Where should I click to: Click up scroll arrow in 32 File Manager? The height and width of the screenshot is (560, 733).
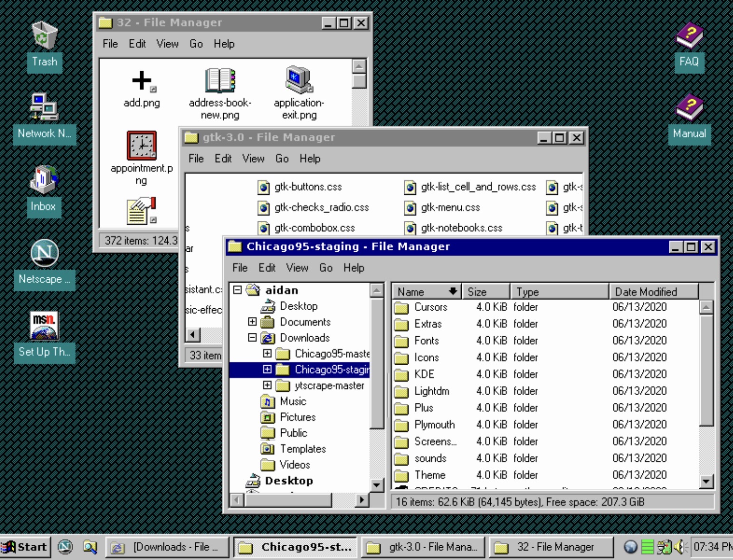(359, 66)
